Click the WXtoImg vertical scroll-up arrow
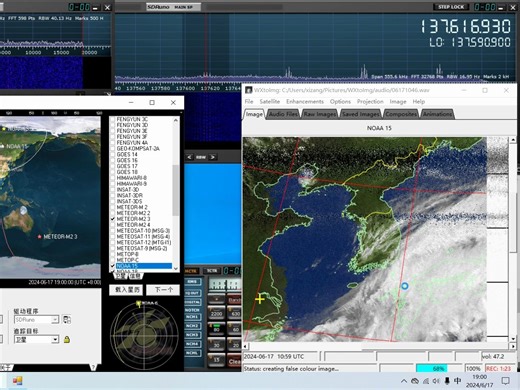Viewport: 520px width, 390px height. [513, 140]
